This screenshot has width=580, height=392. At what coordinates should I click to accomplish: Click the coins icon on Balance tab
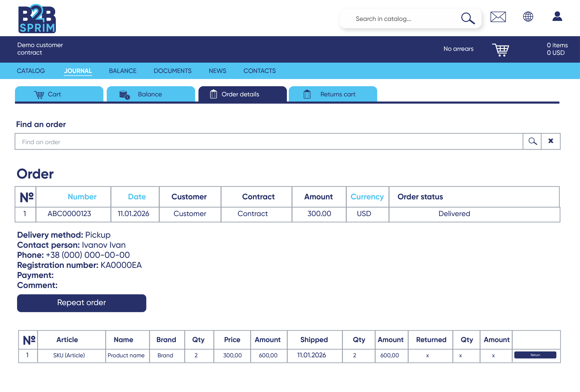(124, 95)
